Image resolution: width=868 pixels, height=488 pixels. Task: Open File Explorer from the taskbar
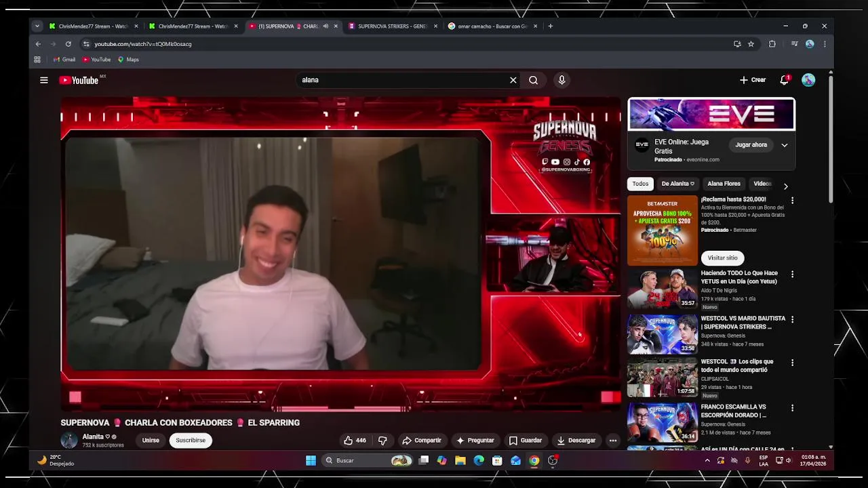[460, 461]
